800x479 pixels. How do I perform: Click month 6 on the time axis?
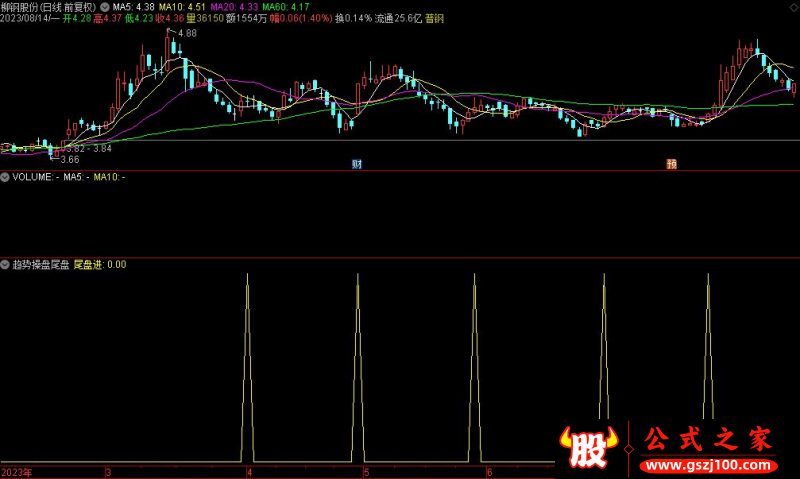click(489, 472)
